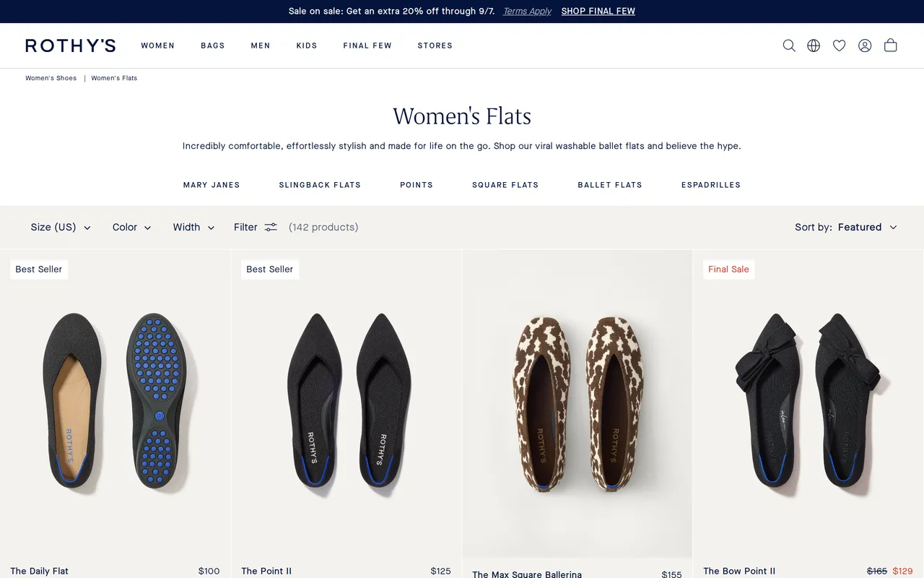Screen dimensions: 924x578
Task: Click the Women's Flats breadcrumb
Action: (114, 78)
